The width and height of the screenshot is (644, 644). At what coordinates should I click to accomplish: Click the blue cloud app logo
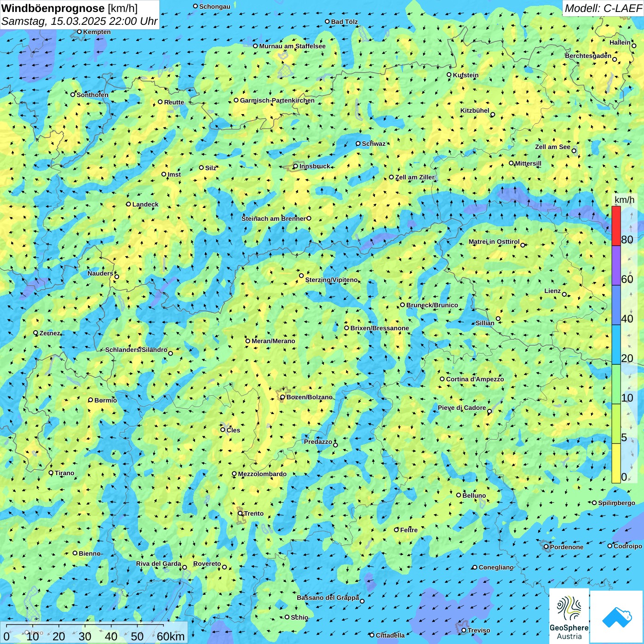pyautogui.click(x=617, y=617)
